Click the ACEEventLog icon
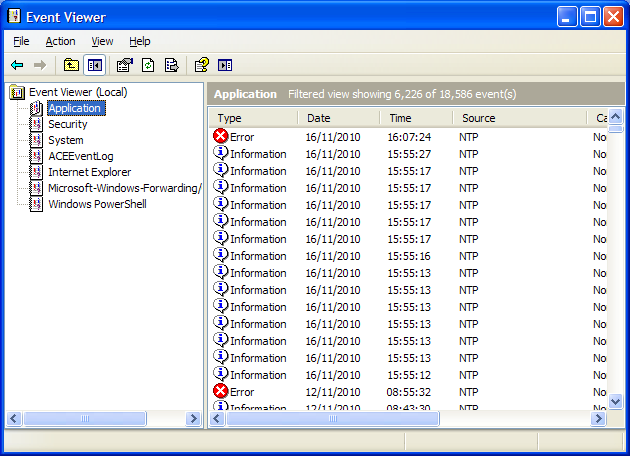The image size is (630, 456). [x=37, y=156]
